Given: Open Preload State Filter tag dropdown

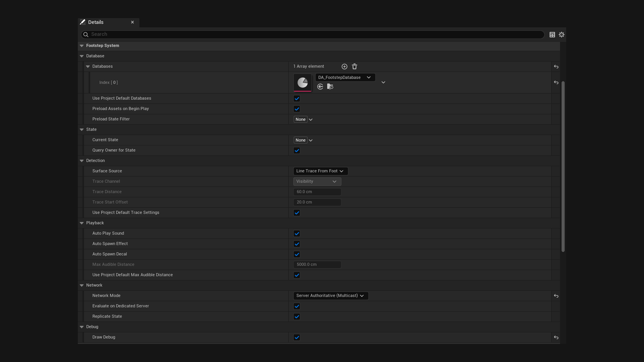Looking at the screenshot, I should click(311, 120).
